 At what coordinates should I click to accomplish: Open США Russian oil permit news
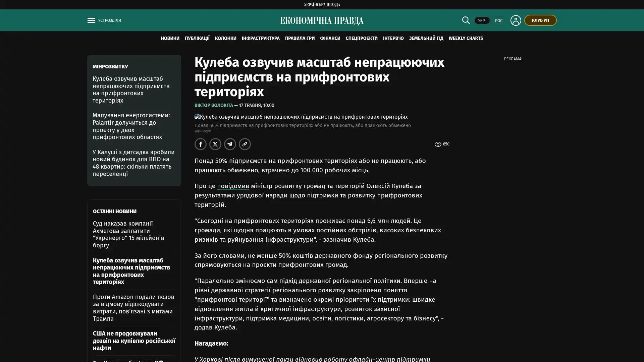pyautogui.click(x=134, y=341)
